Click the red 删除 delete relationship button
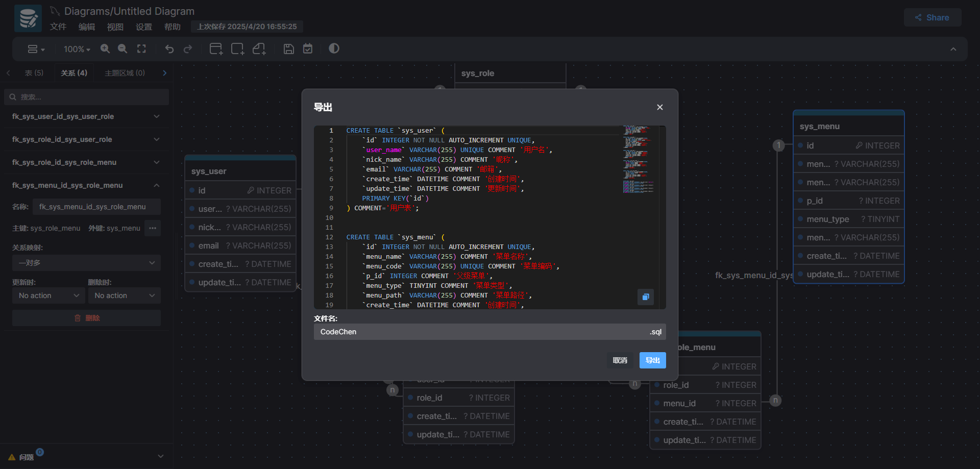This screenshot has height=469, width=980. [x=86, y=318]
